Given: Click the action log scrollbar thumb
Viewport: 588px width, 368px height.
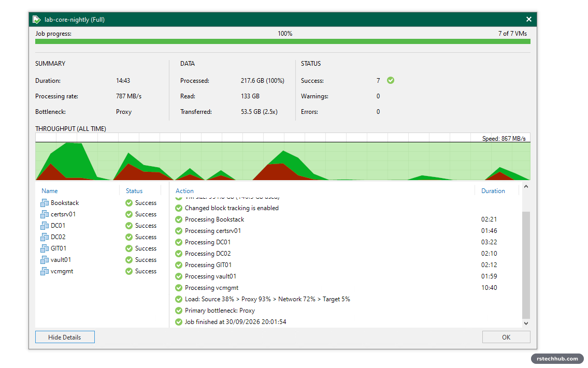Looking at the screenshot, I should point(526,265).
